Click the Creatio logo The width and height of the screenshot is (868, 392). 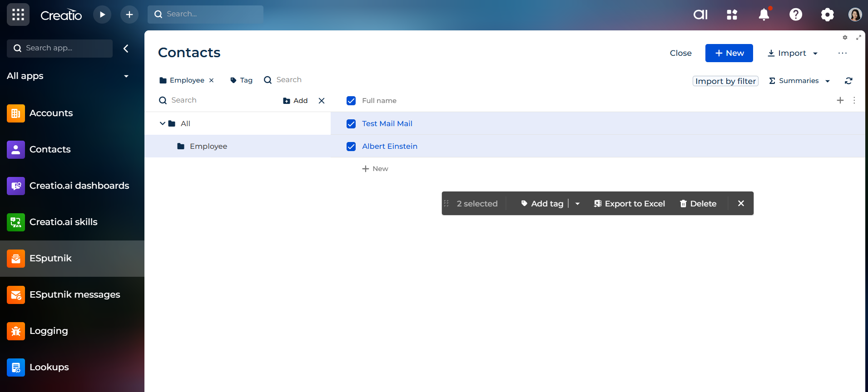pyautogui.click(x=61, y=15)
